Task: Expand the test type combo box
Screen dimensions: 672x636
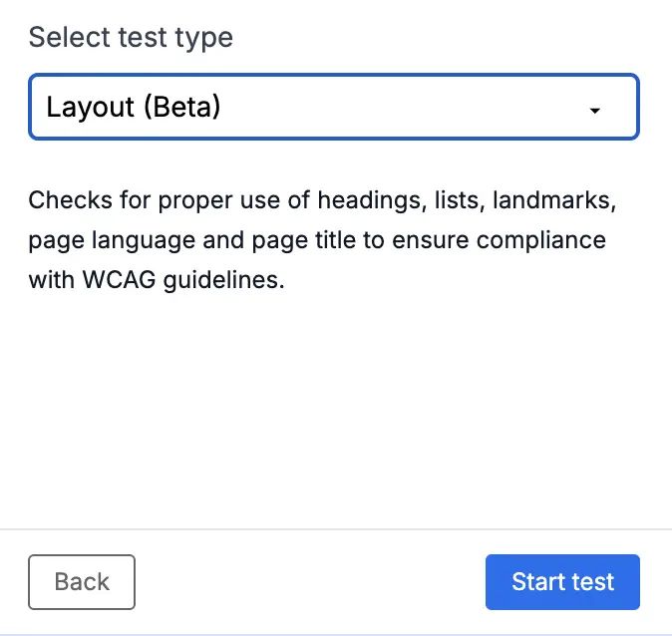Action: pos(333,107)
